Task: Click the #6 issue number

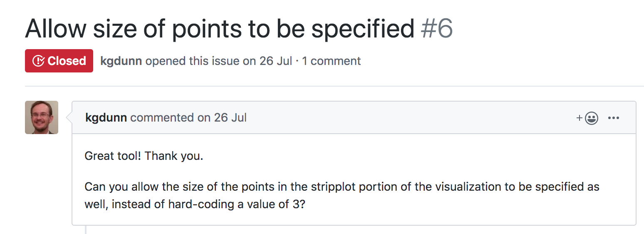Action: 437,28
